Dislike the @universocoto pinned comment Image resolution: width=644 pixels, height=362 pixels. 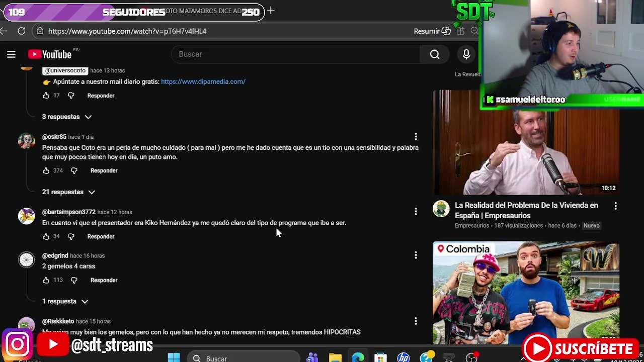click(71, 96)
